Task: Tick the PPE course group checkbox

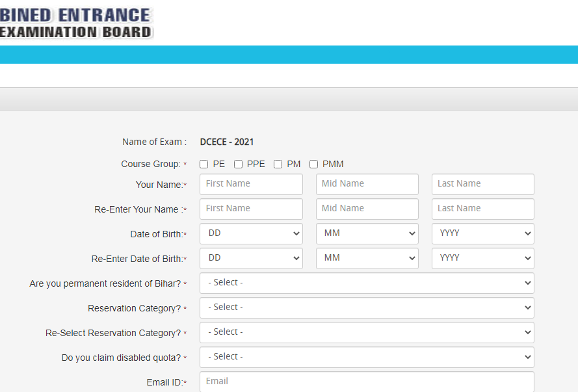Action: tap(238, 164)
